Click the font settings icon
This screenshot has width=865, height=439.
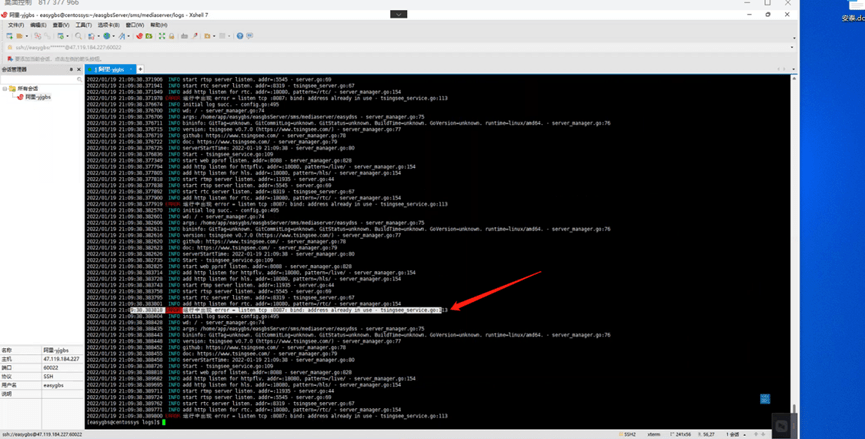tap(122, 36)
